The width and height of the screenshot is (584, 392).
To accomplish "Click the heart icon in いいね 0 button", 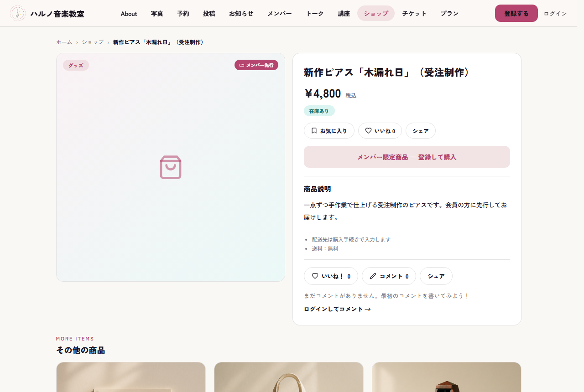I will click(x=368, y=130).
